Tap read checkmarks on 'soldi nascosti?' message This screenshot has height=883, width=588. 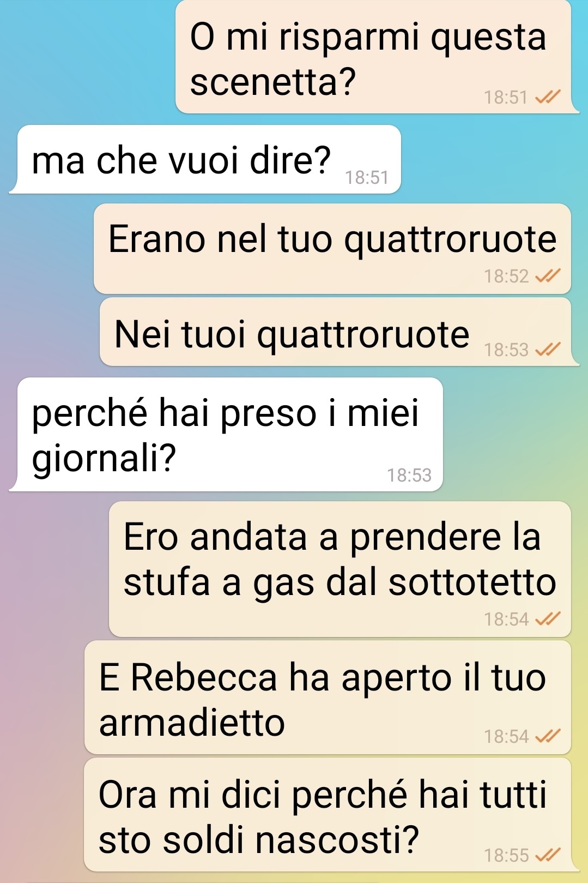coord(548,855)
